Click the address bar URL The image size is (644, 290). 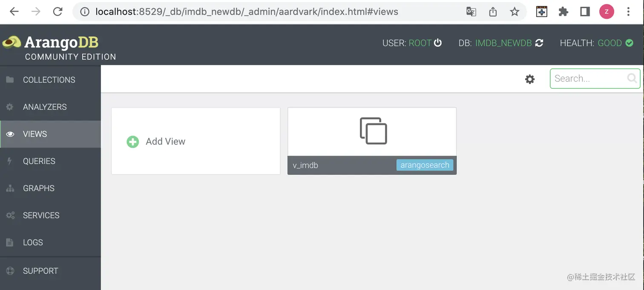[x=247, y=12]
